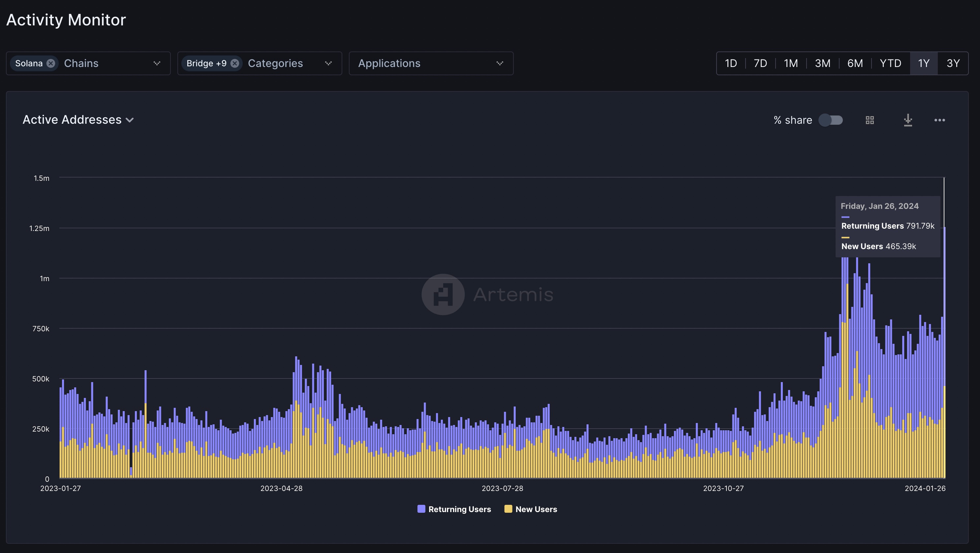Select the 3M time range button
The height and width of the screenshot is (553, 980).
pos(822,63)
